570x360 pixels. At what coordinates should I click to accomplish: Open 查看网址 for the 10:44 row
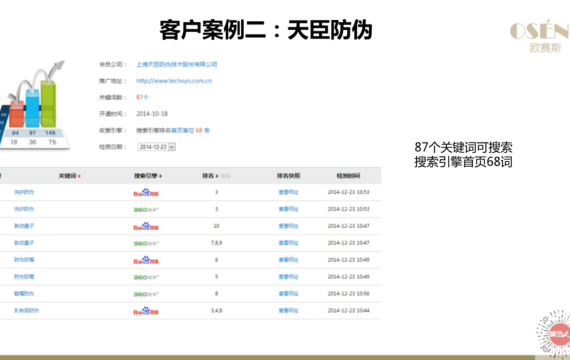(289, 311)
